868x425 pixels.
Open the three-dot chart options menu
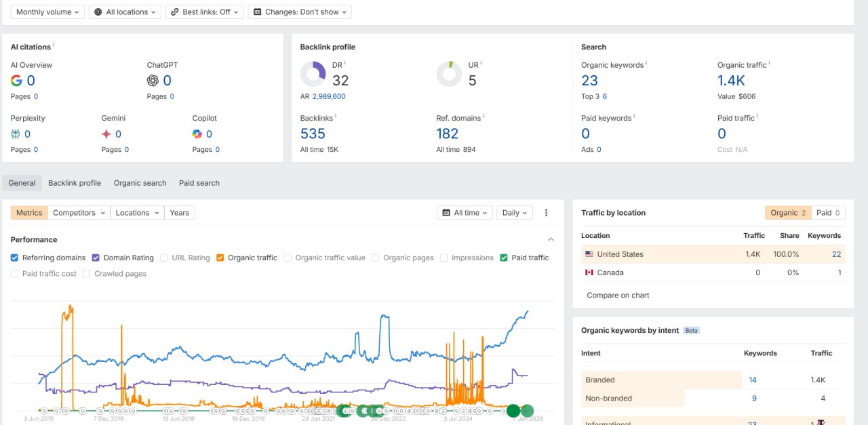[x=546, y=213]
